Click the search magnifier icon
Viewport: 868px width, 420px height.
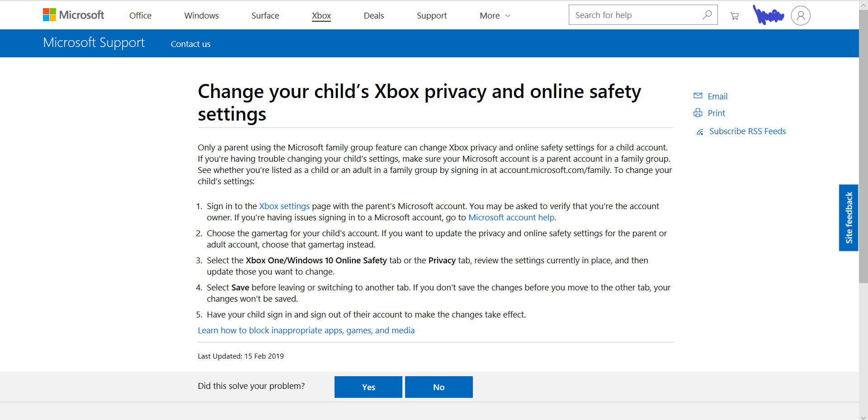(x=707, y=15)
